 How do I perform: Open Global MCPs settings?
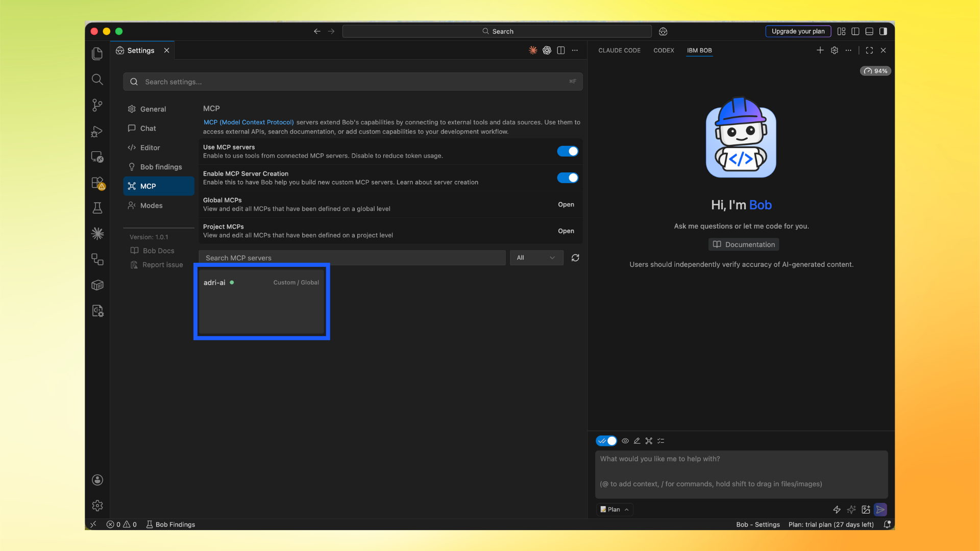[566, 205]
